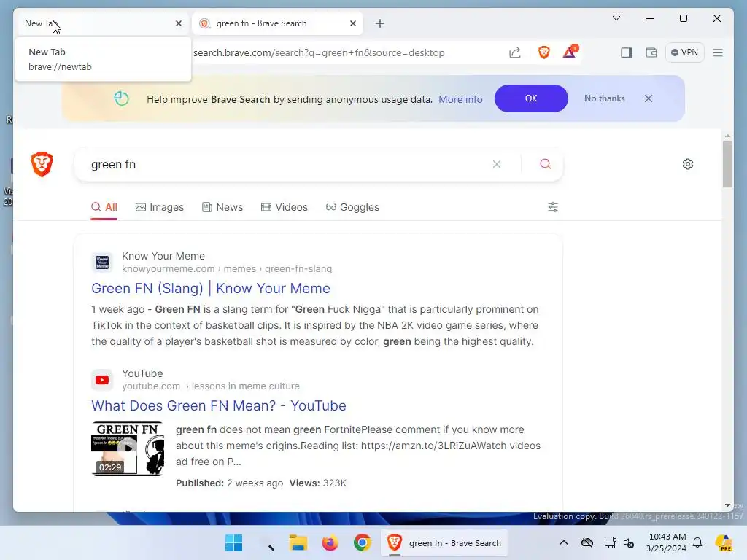Open Brave Shields lion icon in address bar
This screenshot has height=560, width=747.
click(x=543, y=52)
